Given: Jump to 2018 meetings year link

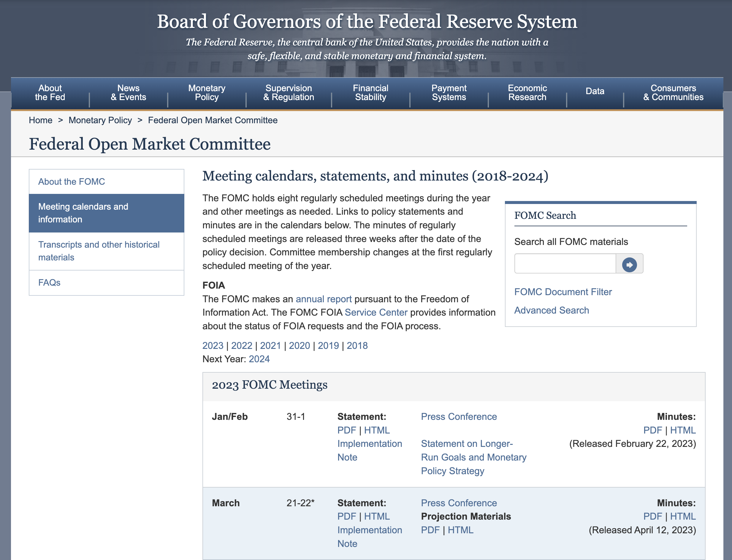Looking at the screenshot, I should click(357, 346).
